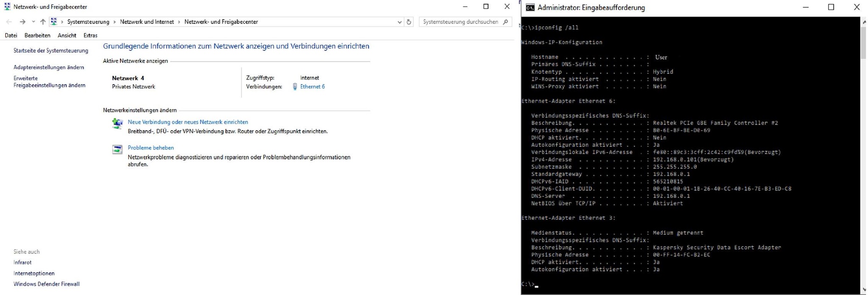Click Neue Verbindung oder neues Netzwerk einrichten

[x=188, y=122]
